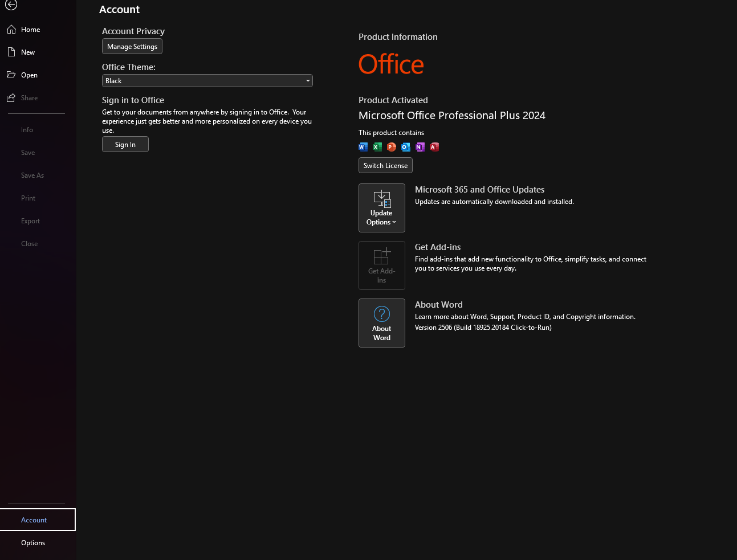
Task: Click the orange Office logo
Action: pos(391,64)
